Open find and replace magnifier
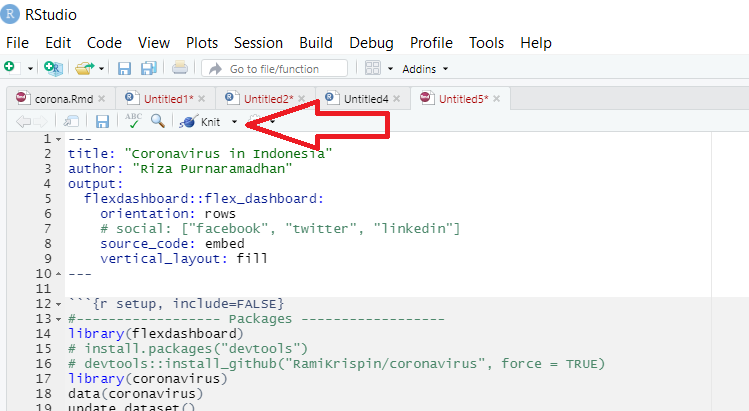 tap(158, 121)
